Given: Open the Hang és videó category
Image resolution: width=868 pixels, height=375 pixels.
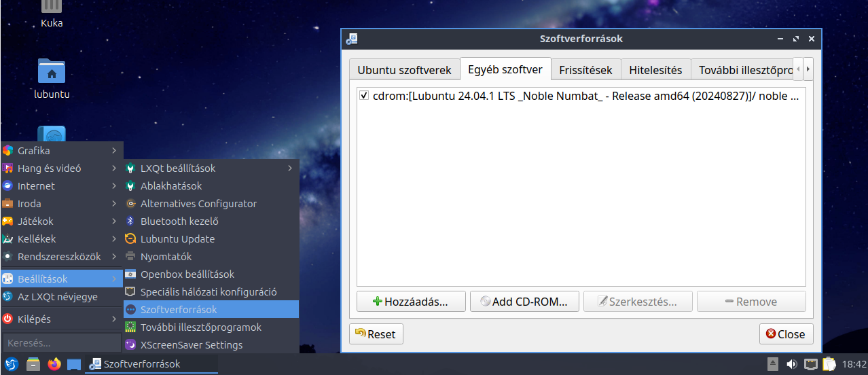Looking at the screenshot, I should [62, 168].
